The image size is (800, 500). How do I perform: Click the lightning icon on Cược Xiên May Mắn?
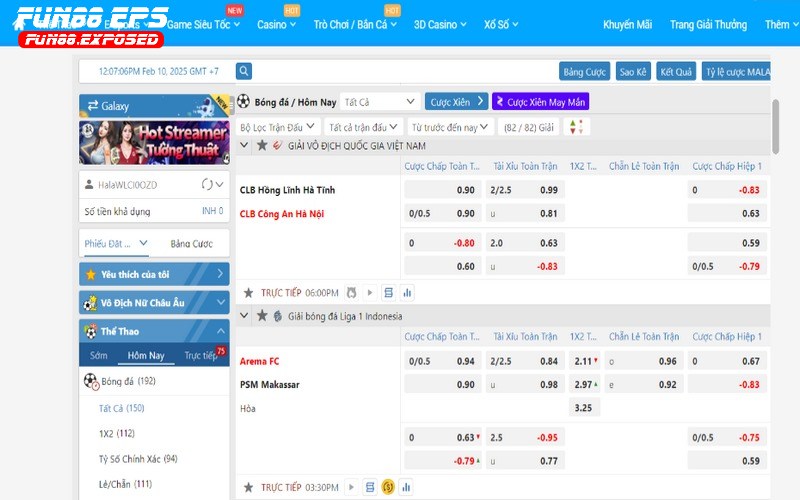pyautogui.click(x=499, y=102)
